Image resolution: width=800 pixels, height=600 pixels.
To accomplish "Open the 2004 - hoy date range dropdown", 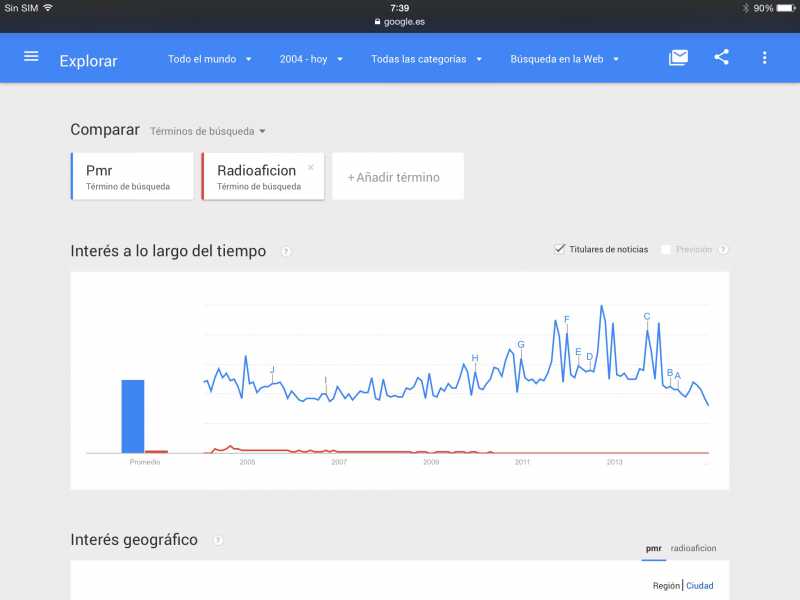I will [x=311, y=59].
